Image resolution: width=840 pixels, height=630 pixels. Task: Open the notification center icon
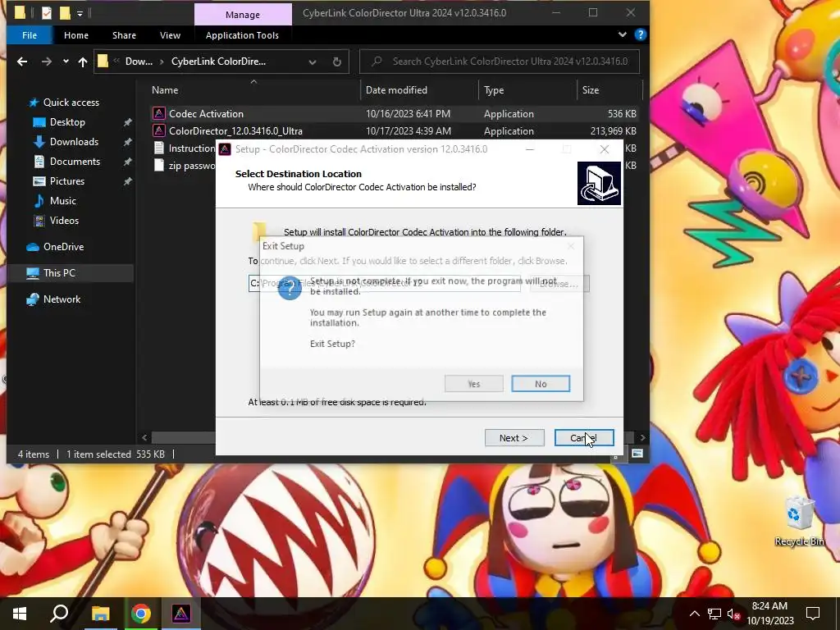[x=813, y=614]
